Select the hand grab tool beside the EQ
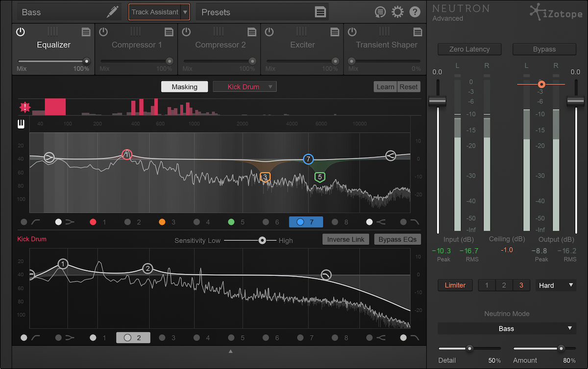Screen dimensions: 588x369 coord(21,123)
